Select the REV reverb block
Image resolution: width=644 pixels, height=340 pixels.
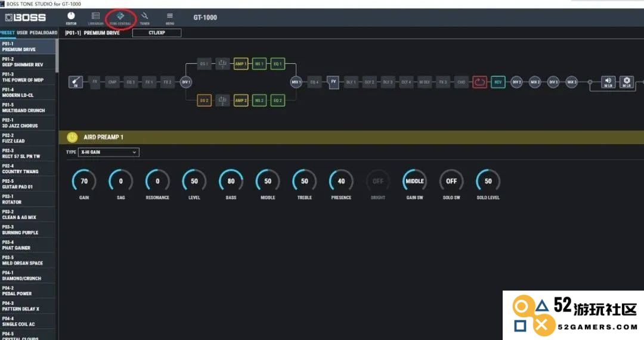point(498,82)
